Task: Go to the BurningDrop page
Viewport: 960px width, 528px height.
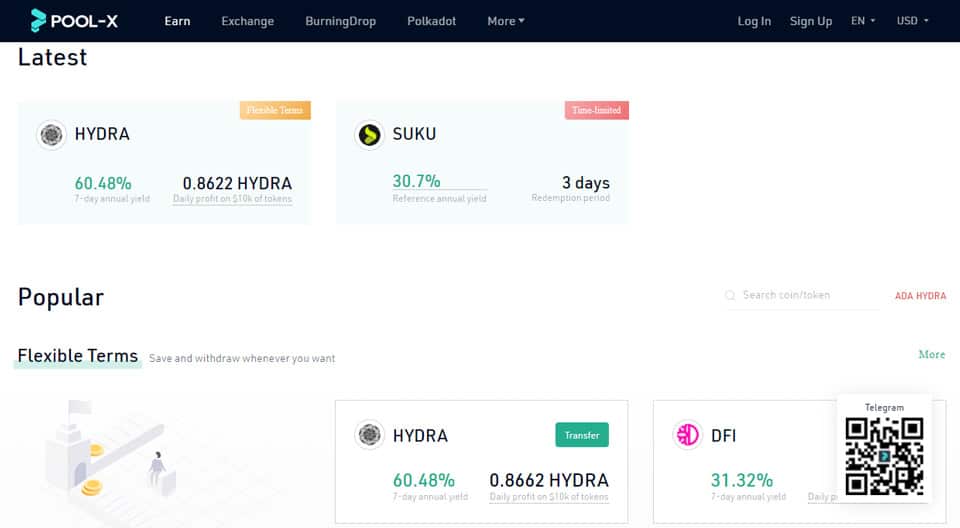Action: click(x=340, y=21)
